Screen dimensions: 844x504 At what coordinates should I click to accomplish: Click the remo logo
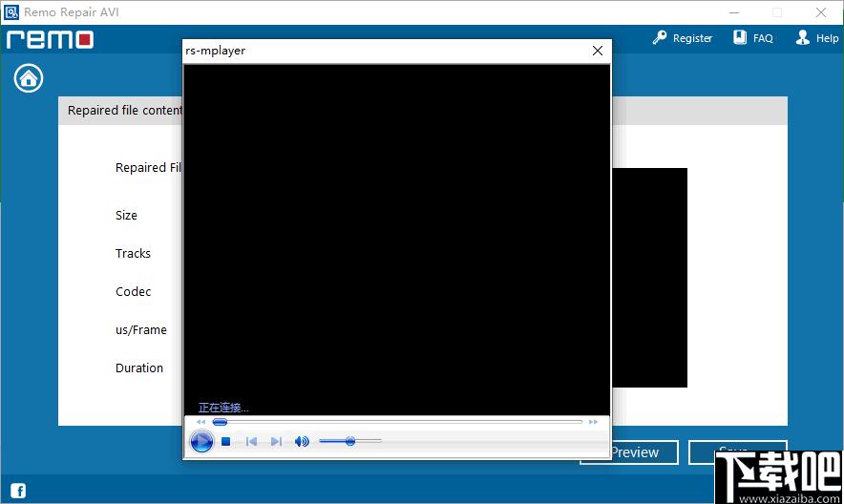(x=50, y=40)
